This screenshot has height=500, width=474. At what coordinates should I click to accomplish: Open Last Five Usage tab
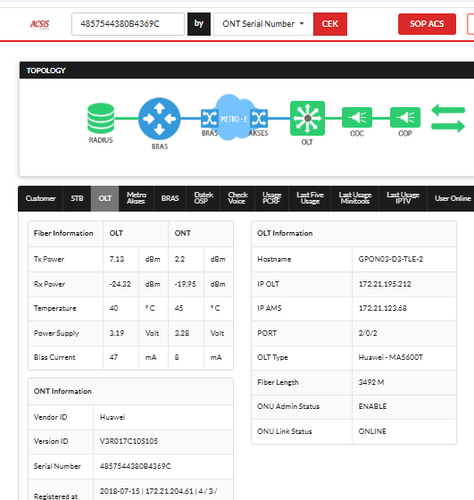tap(310, 198)
